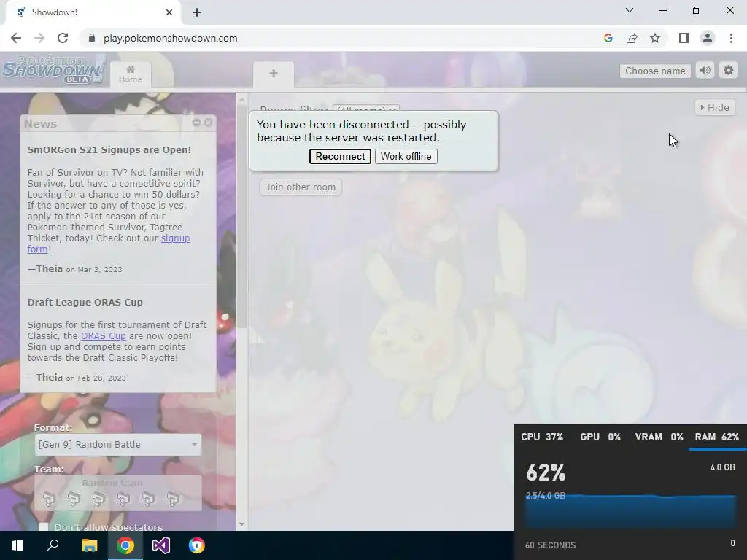This screenshot has height=560, width=747.
Task: Open the Windows Start menu
Action: [18, 545]
